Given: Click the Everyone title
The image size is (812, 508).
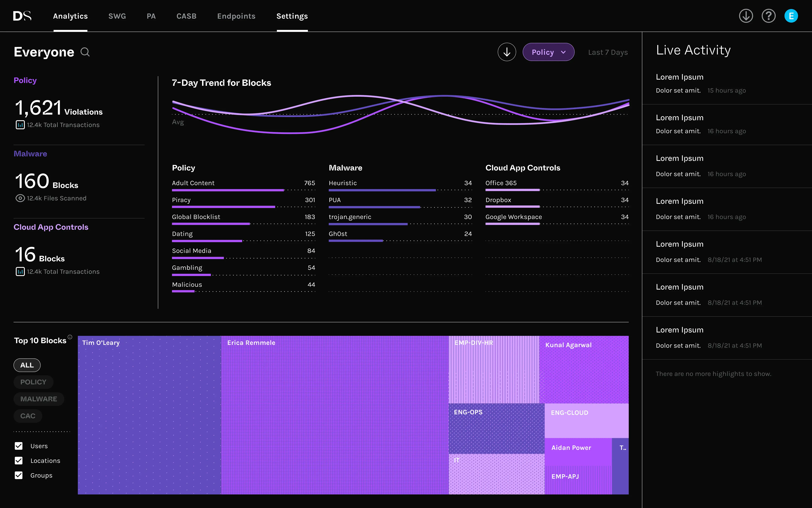Looking at the screenshot, I should click(44, 52).
